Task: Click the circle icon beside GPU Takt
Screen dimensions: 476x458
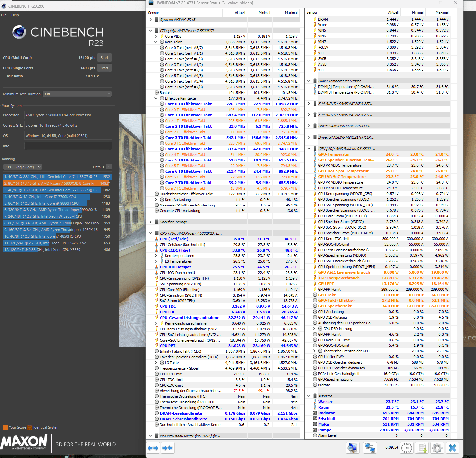Action: (x=315, y=295)
